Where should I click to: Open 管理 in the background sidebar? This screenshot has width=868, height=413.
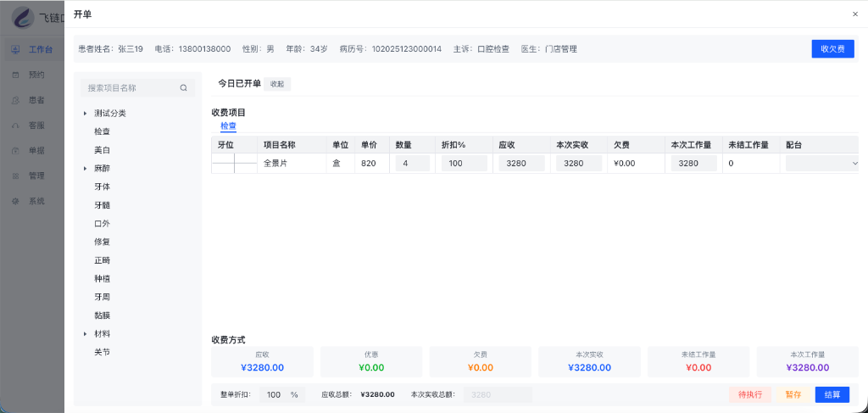(36, 176)
